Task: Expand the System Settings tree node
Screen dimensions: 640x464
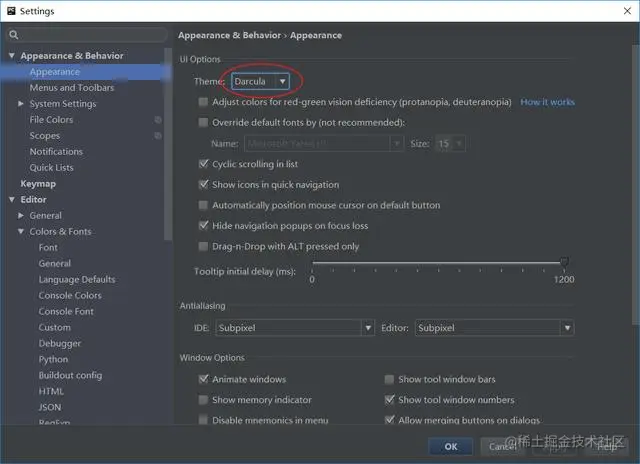Action: (21, 104)
